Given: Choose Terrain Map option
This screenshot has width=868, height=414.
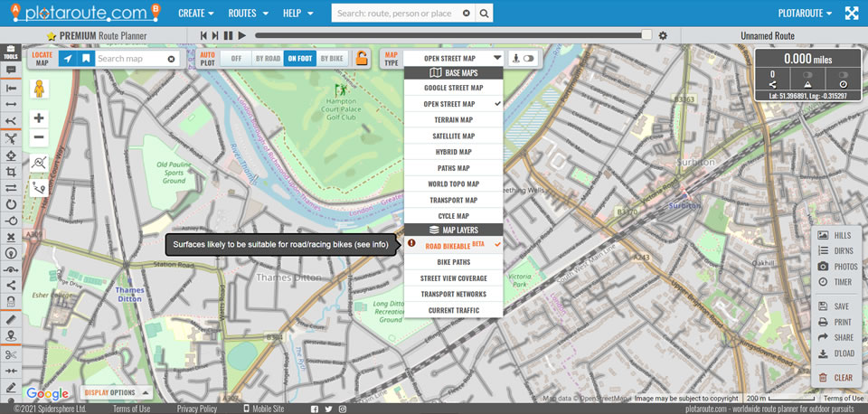Looking at the screenshot, I should (x=453, y=119).
